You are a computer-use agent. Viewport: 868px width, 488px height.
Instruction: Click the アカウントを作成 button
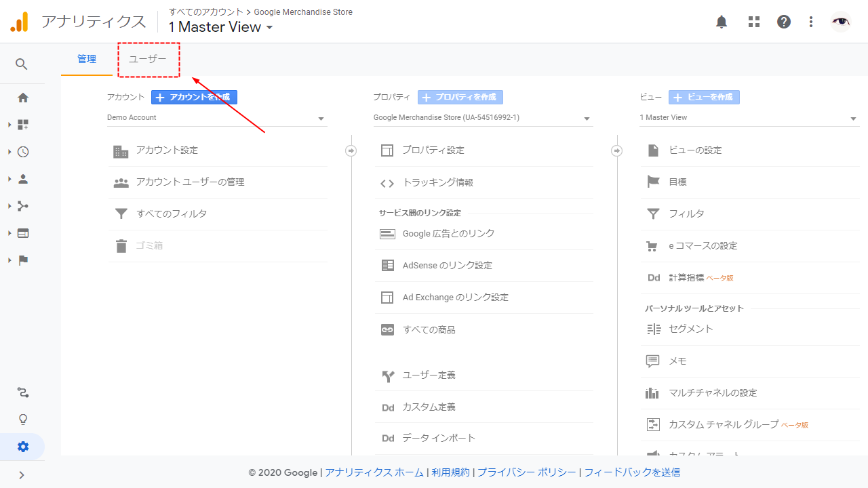(x=194, y=98)
